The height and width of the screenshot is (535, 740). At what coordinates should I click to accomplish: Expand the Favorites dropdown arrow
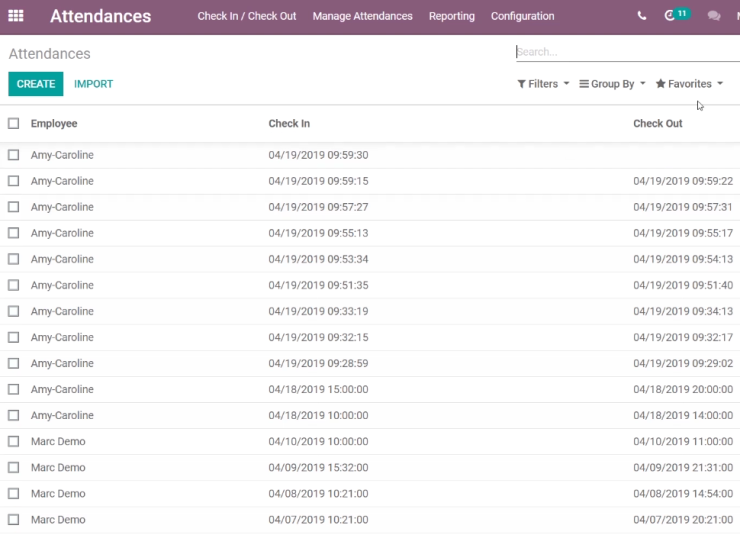coord(720,84)
